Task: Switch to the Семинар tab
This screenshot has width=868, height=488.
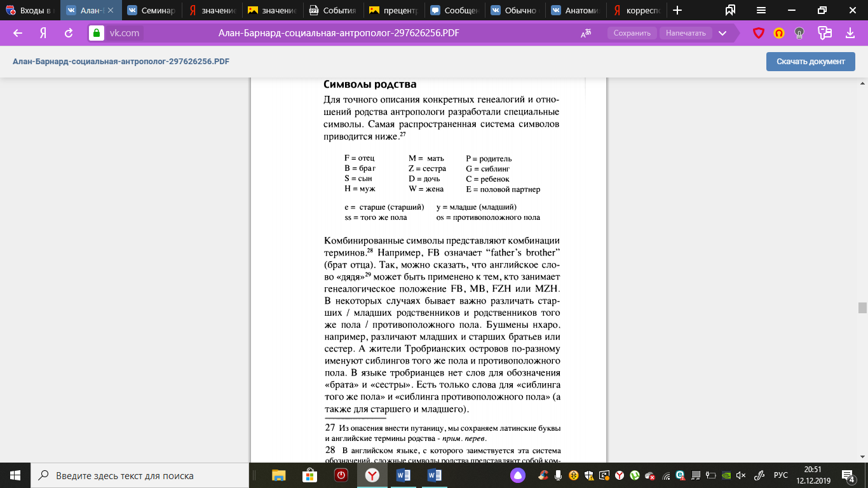Action: (151, 10)
